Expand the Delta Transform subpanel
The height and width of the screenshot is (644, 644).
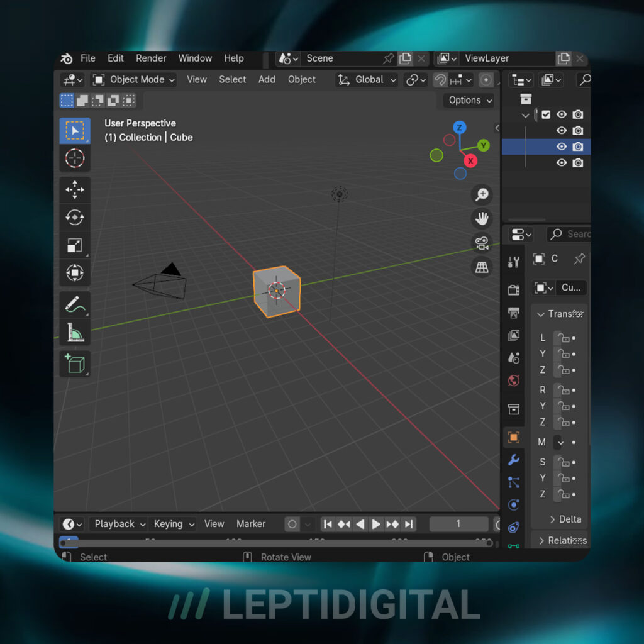click(x=565, y=519)
